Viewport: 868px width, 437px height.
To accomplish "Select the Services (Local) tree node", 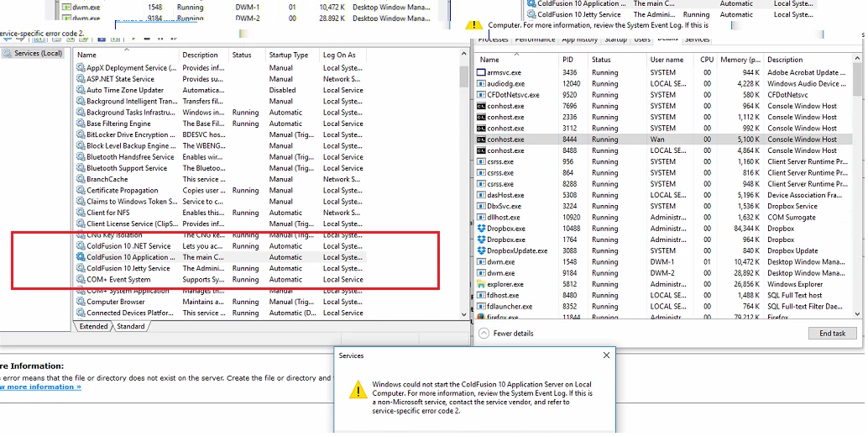I will pos(33,53).
